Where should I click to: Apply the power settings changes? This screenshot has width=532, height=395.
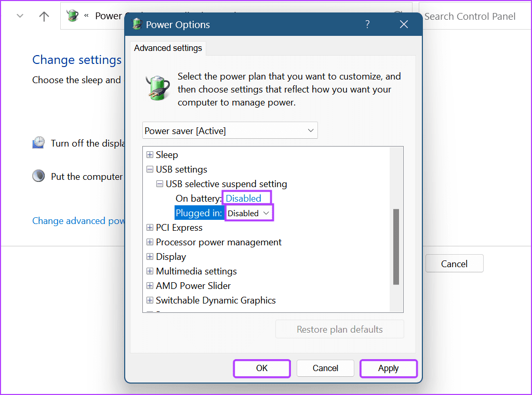[x=388, y=368]
